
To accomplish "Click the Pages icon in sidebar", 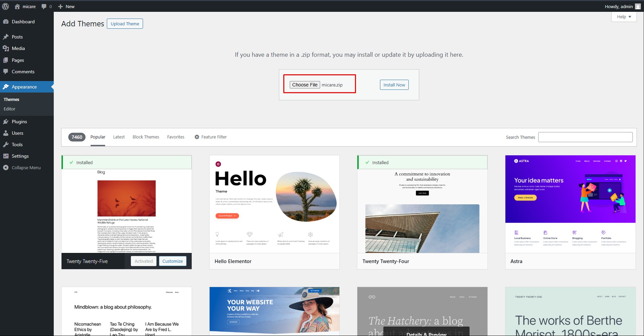I will (x=6, y=60).
